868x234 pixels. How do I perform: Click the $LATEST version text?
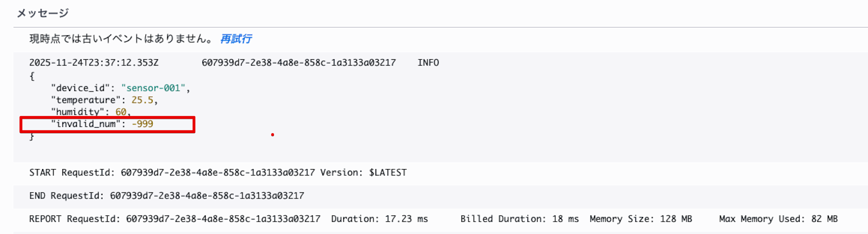tap(388, 172)
